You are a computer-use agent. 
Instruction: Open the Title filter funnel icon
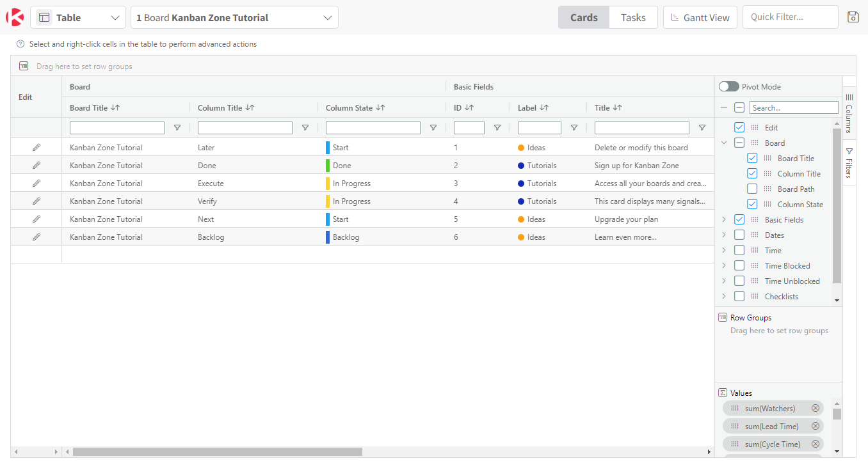click(702, 128)
